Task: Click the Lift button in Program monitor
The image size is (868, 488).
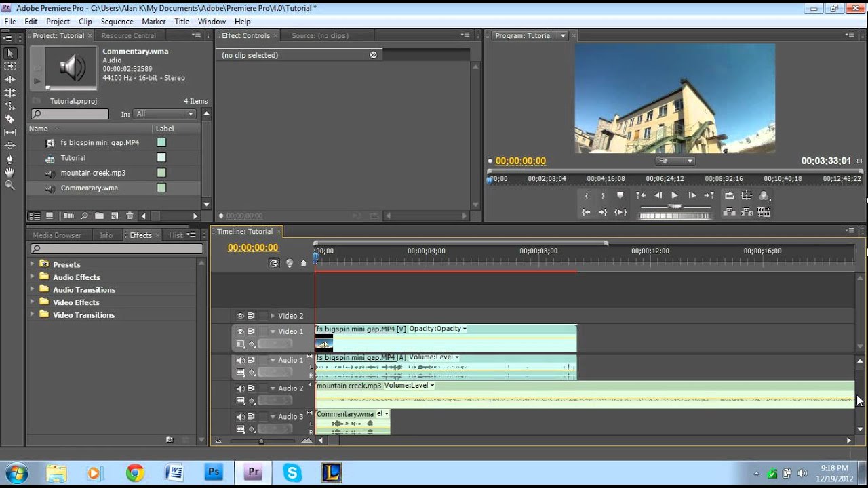Action: tap(729, 212)
